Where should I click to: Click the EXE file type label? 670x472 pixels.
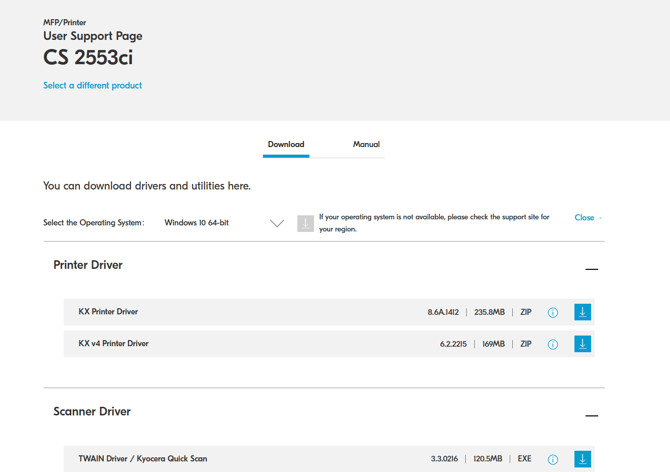[x=524, y=459]
